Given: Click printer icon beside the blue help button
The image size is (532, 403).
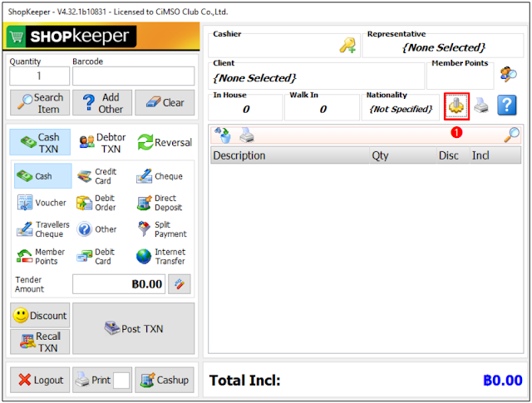Looking at the screenshot, I should [480, 106].
